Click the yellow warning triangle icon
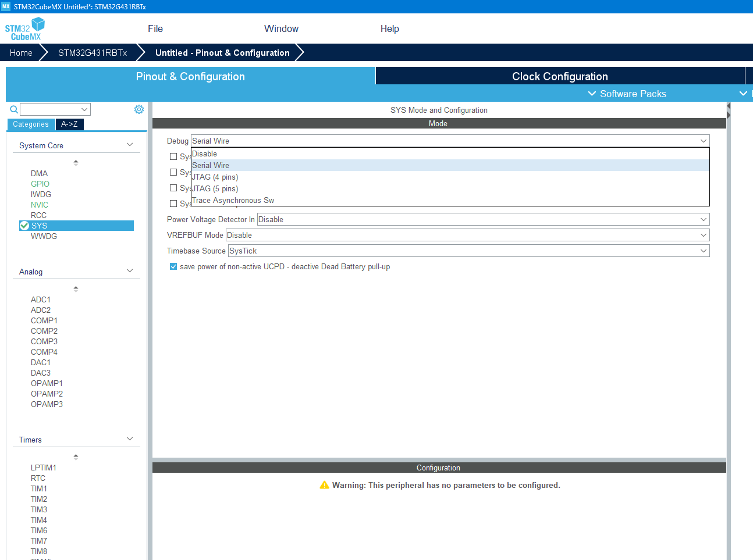Viewport: 753px width, 560px height. tap(324, 485)
